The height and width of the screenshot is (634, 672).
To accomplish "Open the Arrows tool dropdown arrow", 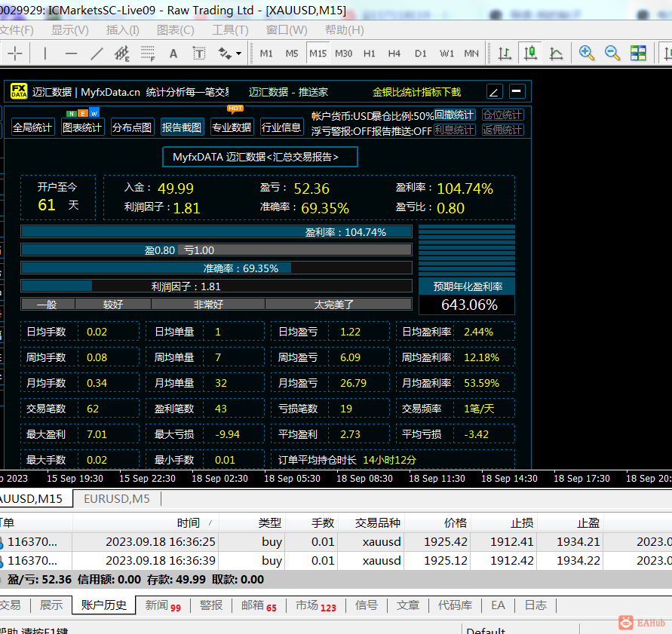I will point(239,54).
